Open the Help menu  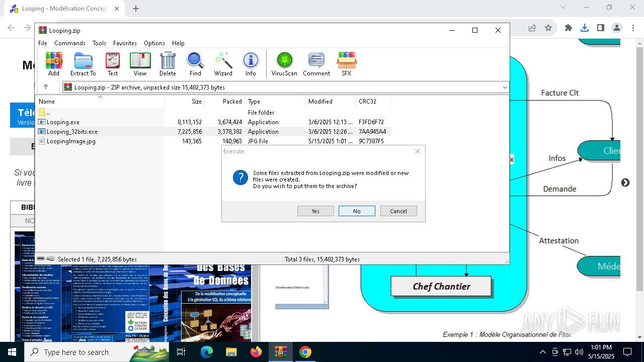coord(178,43)
